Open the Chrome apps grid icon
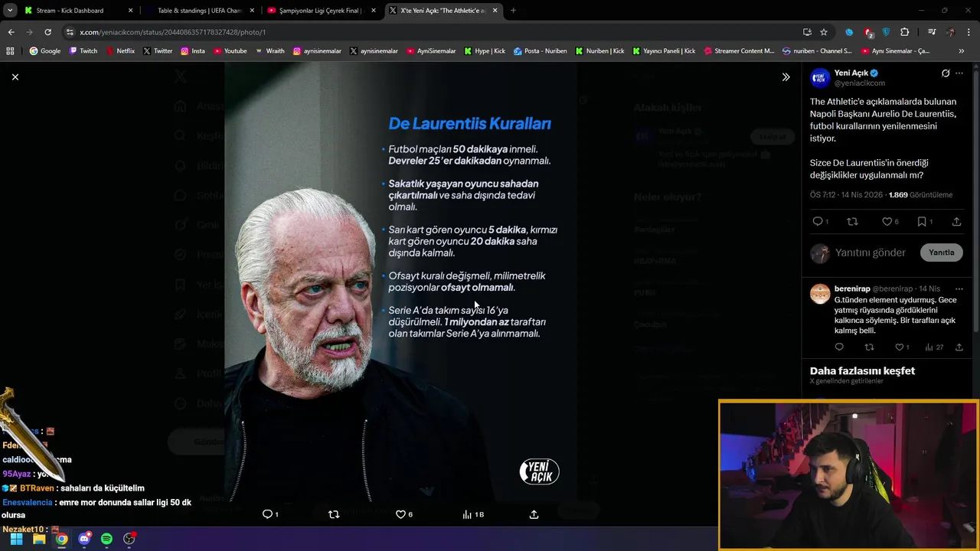This screenshot has width=980, height=551. tap(10, 51)
